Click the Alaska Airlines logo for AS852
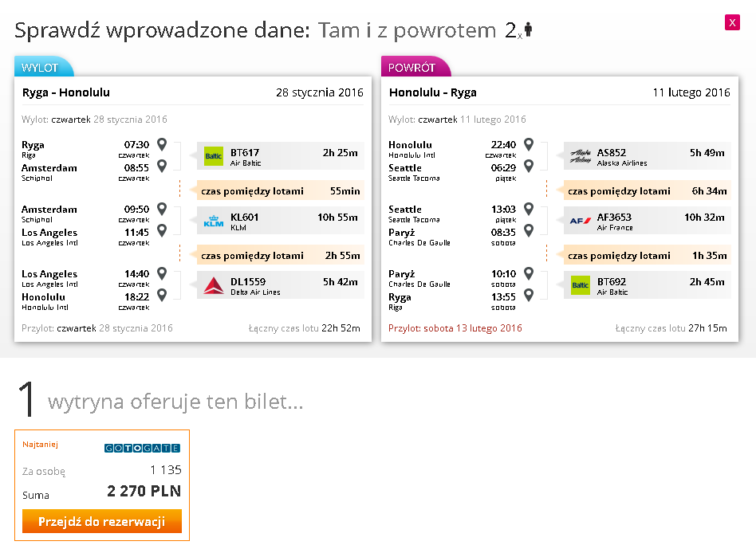This screenshot has width=756, height=553. [x=581, y=156]
